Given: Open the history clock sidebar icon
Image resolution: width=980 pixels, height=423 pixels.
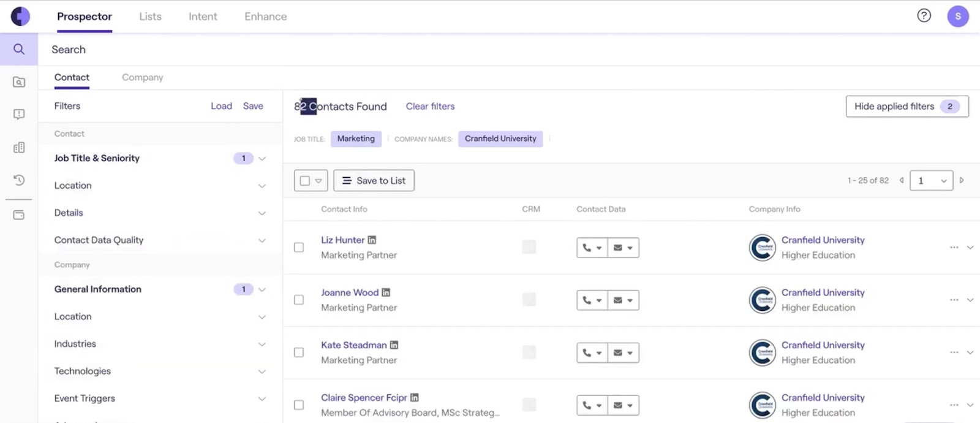Looking at the screenshot, I should click(19, 180).
